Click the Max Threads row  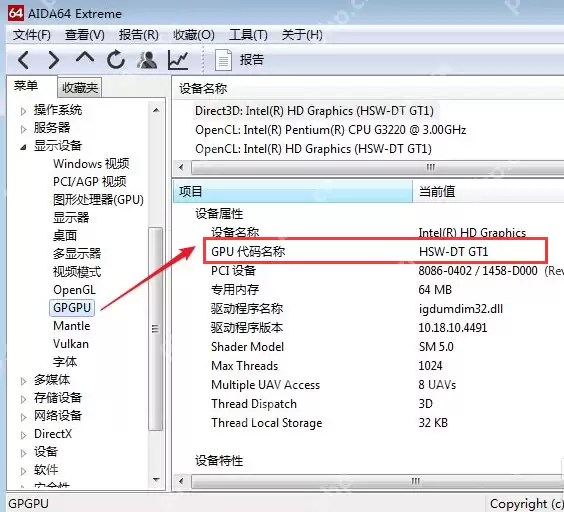click(x=327, y=366)
